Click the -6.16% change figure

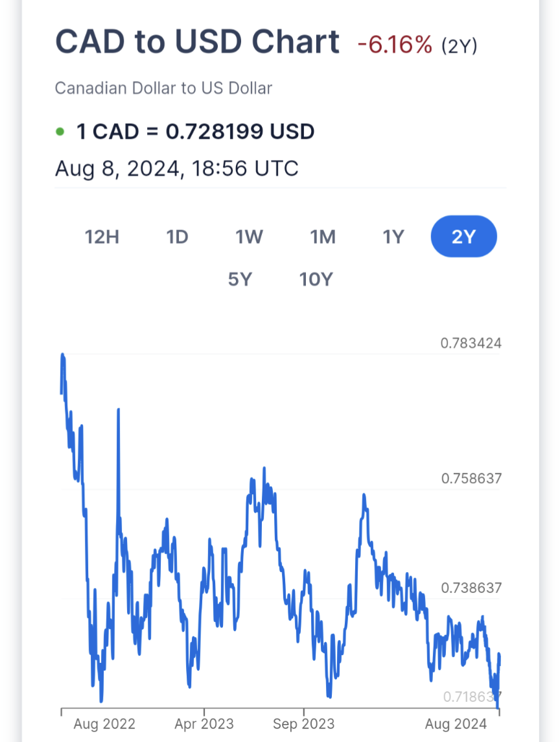394,45
